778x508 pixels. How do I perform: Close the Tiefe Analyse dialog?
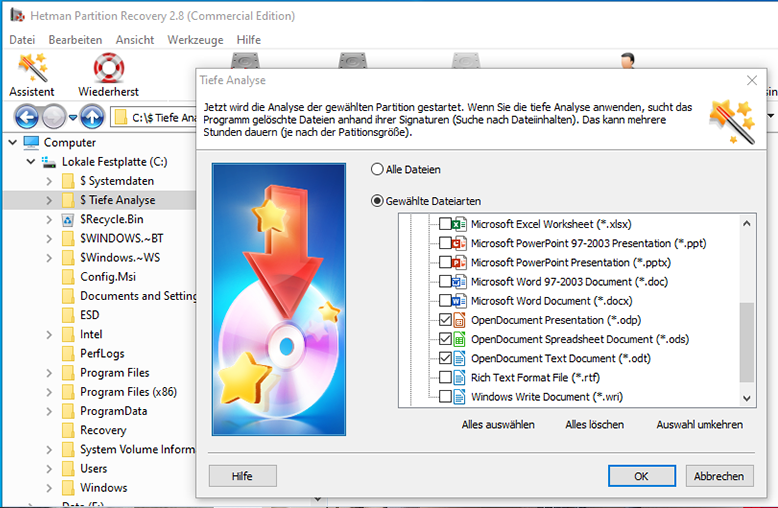752,80
